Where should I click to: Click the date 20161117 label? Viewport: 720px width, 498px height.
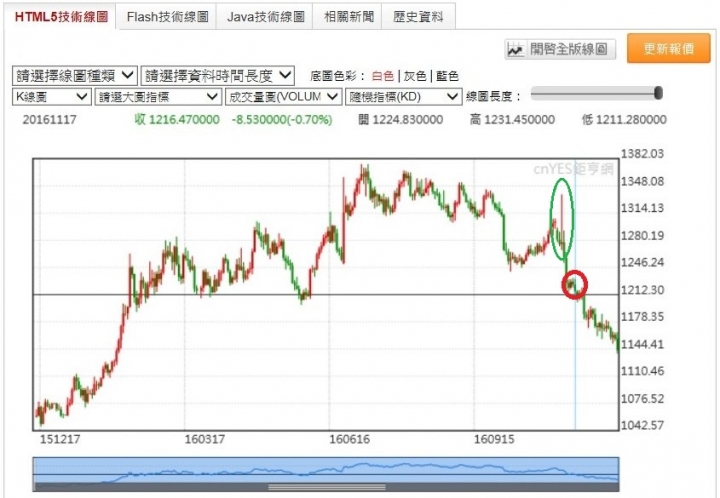50,120
